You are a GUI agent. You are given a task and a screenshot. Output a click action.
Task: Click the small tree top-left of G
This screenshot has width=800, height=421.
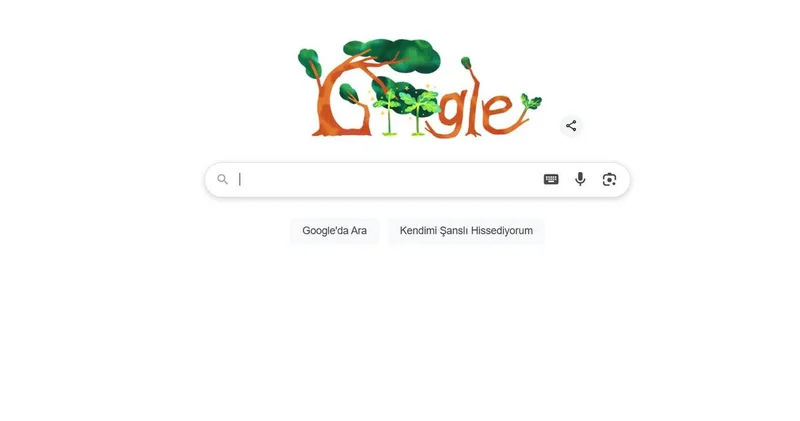[x=310, y=63]
